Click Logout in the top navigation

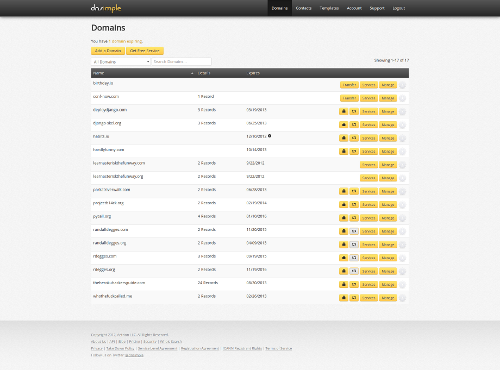(x=399, y=8)
